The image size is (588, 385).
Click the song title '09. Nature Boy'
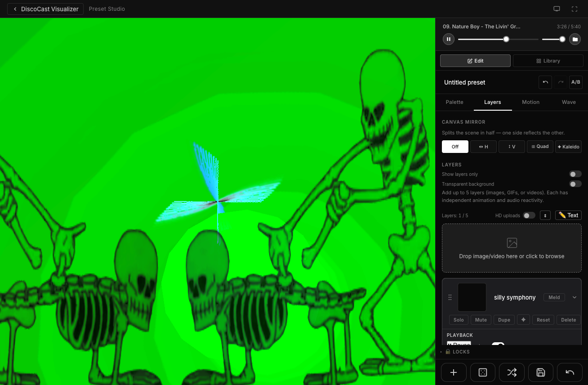coord(481,27)
